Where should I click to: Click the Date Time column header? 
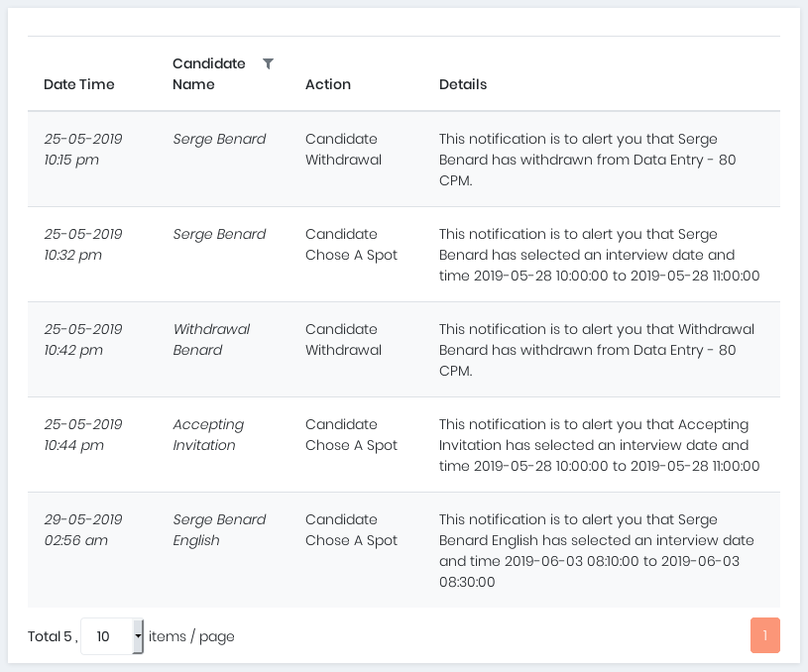pyautogui.click(x=79, y=84)
